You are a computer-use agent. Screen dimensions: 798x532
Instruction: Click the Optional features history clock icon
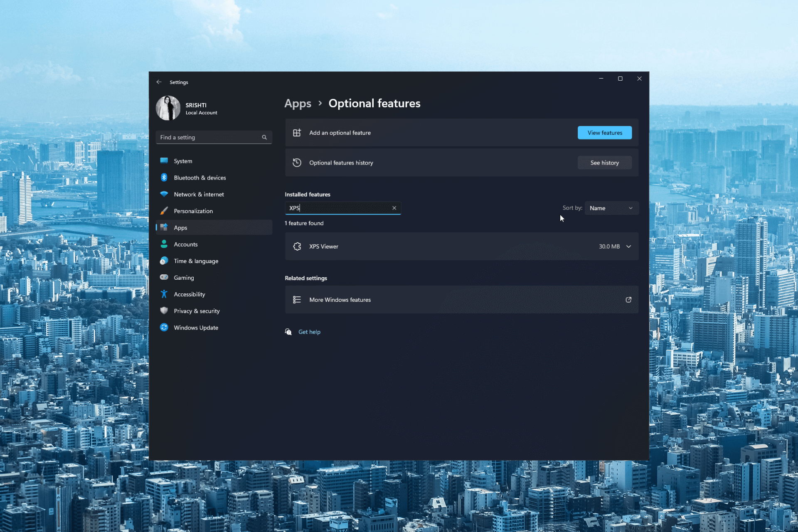(297, 163)
